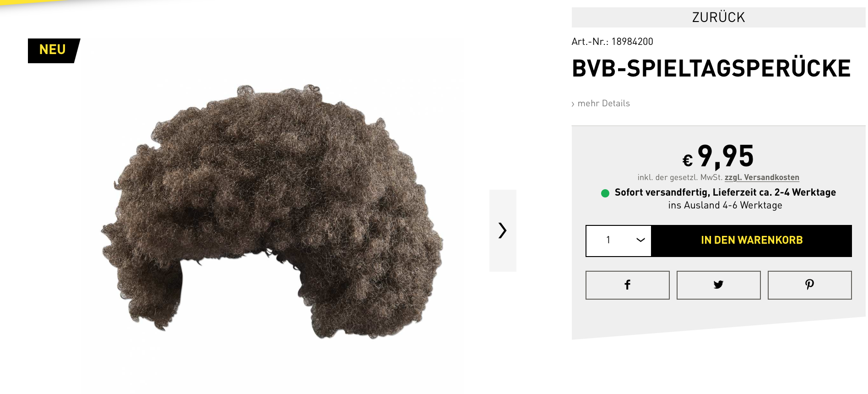
Task: Click the BVB-SPIELTAGSPERÜCKE product title
Action: [711, 68]
